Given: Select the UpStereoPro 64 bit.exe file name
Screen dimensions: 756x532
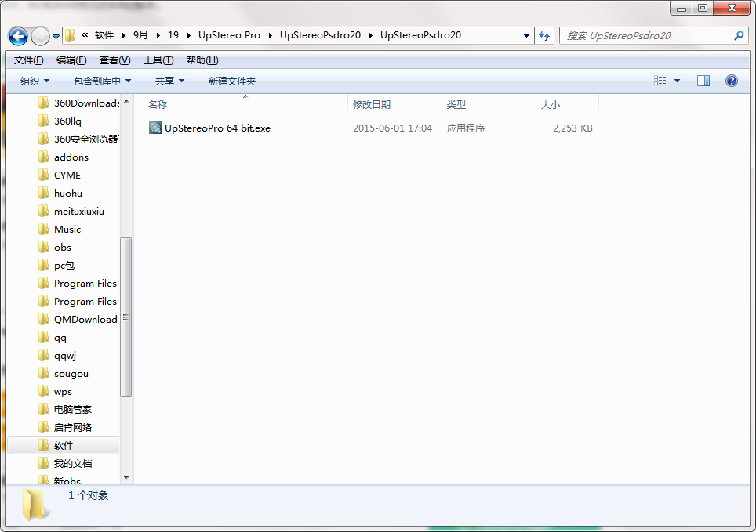Looking at the screenshot, I should tap(217, 128).
